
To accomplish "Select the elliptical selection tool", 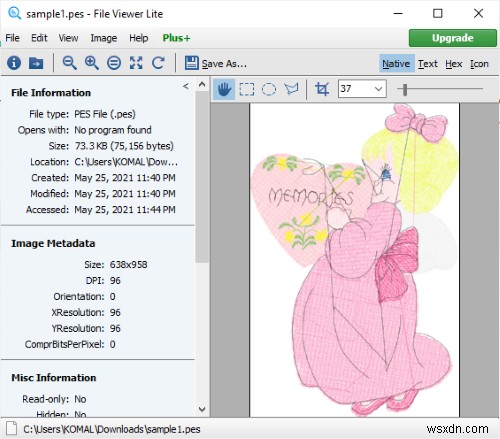I will coord(269,89).
